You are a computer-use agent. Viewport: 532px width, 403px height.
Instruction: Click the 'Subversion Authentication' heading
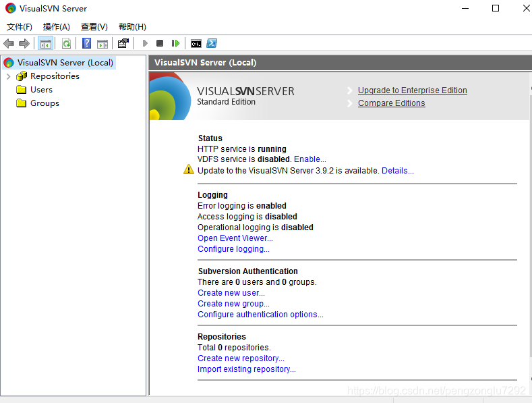click(248, 271)
